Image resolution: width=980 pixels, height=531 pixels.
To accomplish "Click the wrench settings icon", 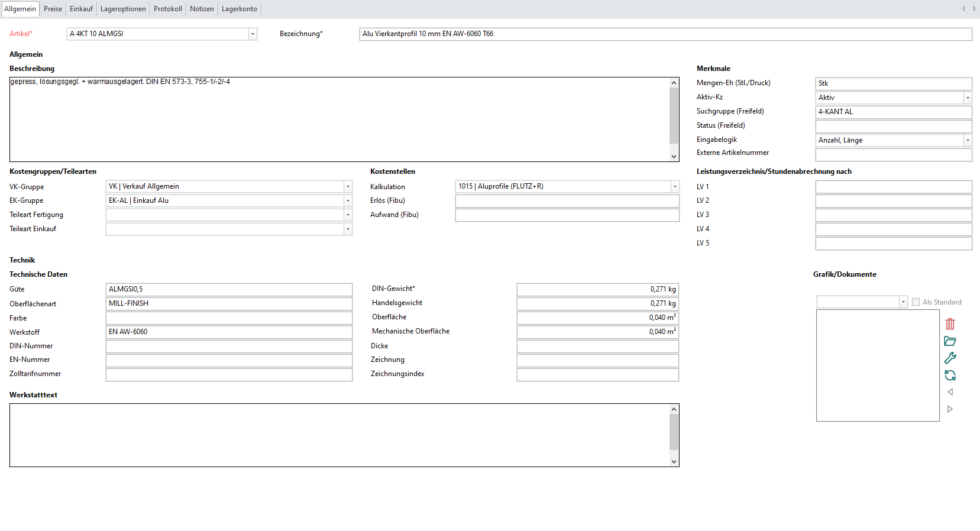I will [950, 358].
